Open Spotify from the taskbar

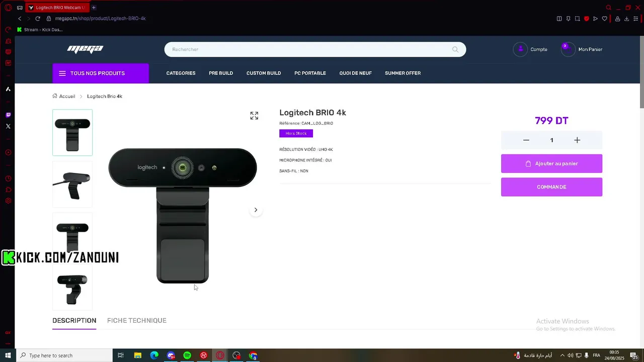(x=187, y=355)
